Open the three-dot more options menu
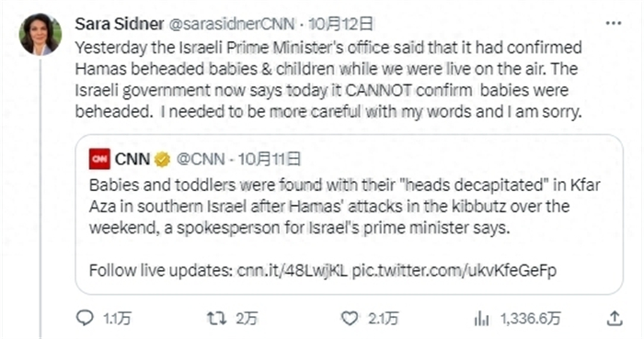The image size is (644, 339). coord(614,23)
